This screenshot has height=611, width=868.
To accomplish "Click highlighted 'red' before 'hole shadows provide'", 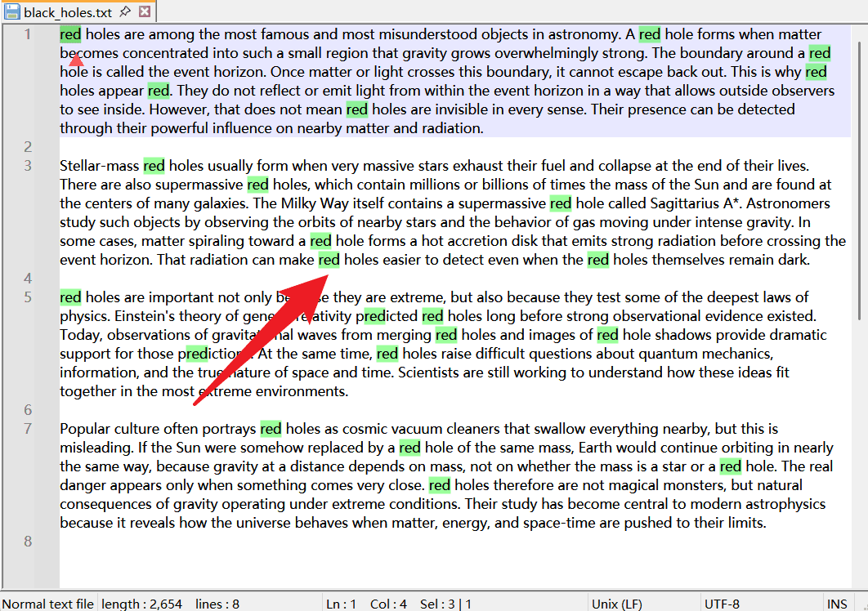I will coord(607,335).
